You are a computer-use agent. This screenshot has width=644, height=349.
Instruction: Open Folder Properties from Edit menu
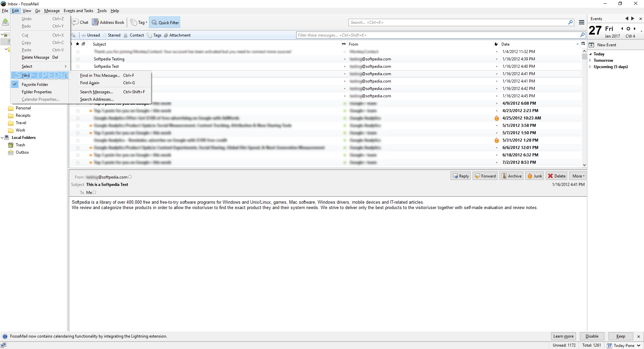tap(40, 92)
